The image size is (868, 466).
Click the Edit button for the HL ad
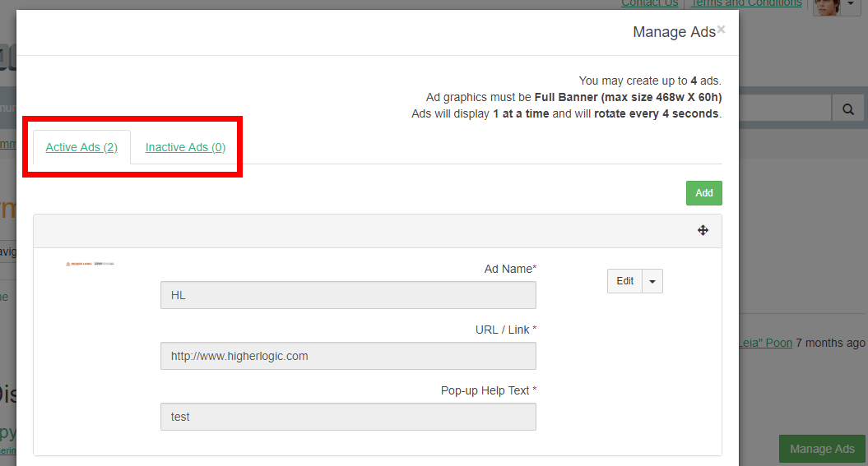click(625, 281)
